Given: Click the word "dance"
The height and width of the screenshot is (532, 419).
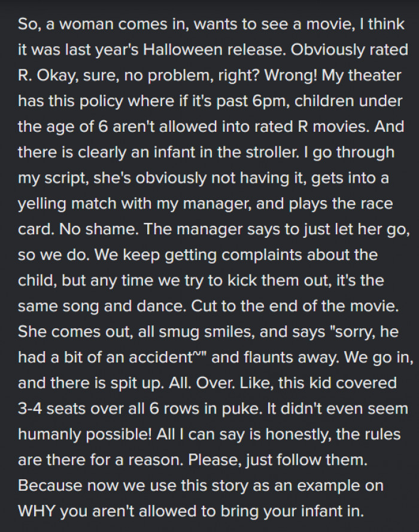Looking at the screenshot, I should point(161,306).
